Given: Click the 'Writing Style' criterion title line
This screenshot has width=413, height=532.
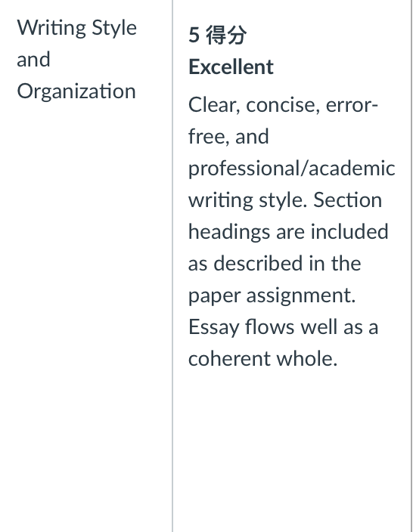Looking at the screenshot, I should pyautogui.click(x=76, y=28).
